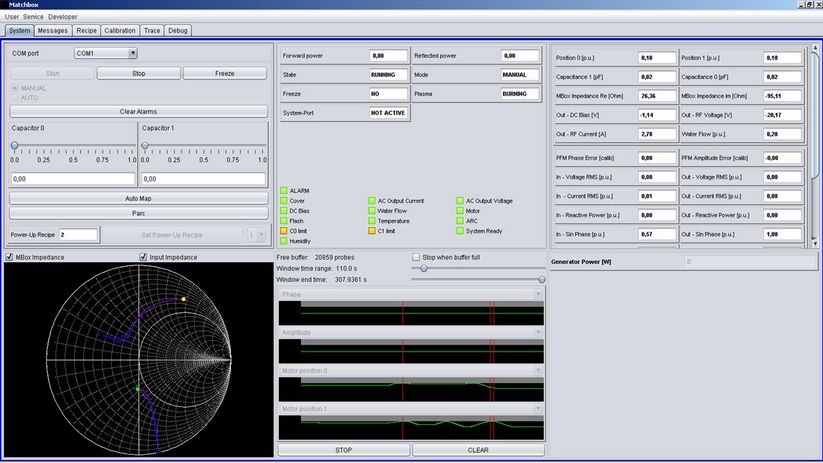Image resolution: width=823 pixels, height=463 pixels.
Task: Click the Auto Map button
Action: click(x=138, y=199)
